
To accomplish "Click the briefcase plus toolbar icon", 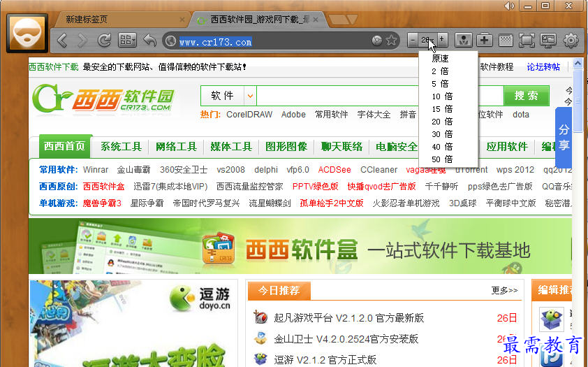I will pyautogui.click(x=485, y=40).
